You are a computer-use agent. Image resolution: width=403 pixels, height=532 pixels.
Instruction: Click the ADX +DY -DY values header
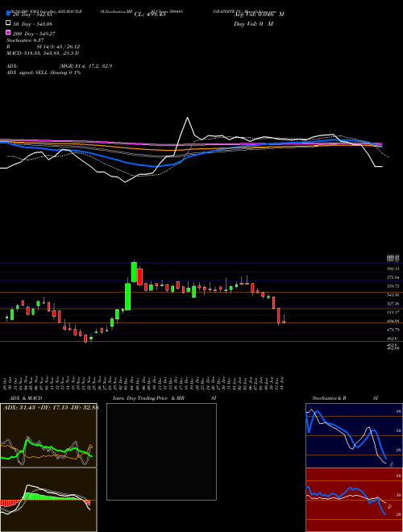tap(51, 408)
